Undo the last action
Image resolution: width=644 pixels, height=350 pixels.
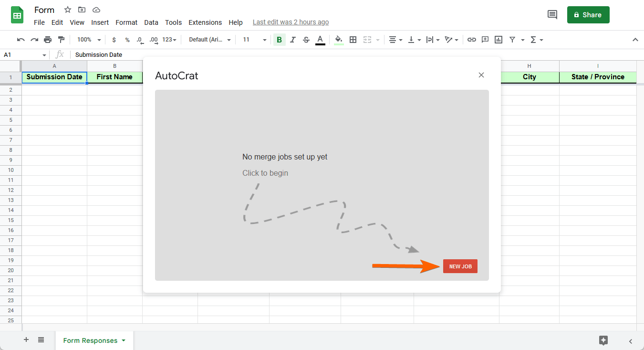coord(21,40)
